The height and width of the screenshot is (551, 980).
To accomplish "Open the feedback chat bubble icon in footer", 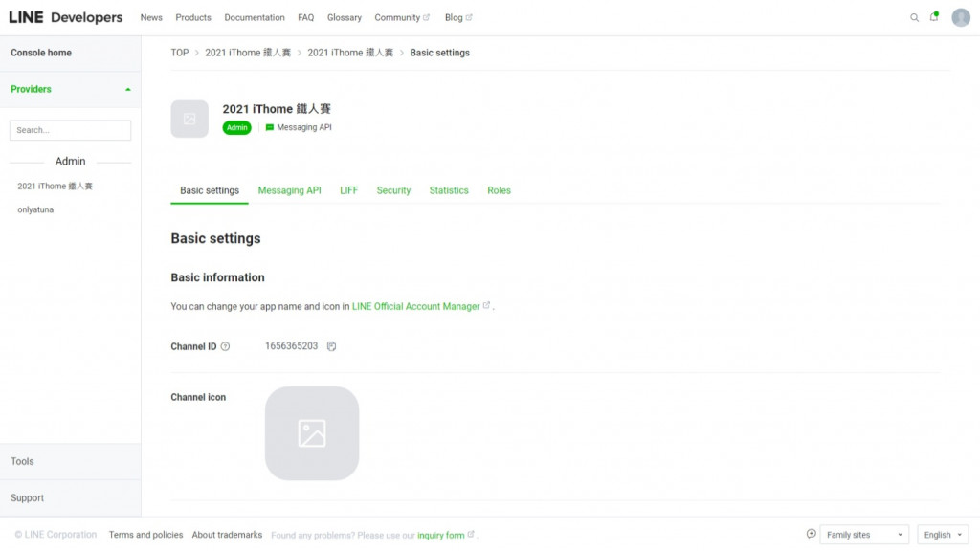I will pyautogui.click(x=811, y=534).
